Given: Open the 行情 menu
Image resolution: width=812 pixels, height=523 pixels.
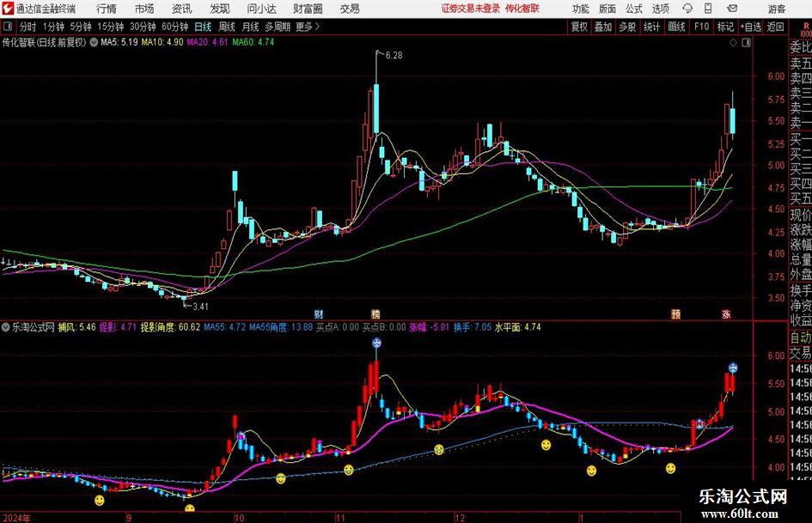Looking at the screenshot, I should click(107, 9).
